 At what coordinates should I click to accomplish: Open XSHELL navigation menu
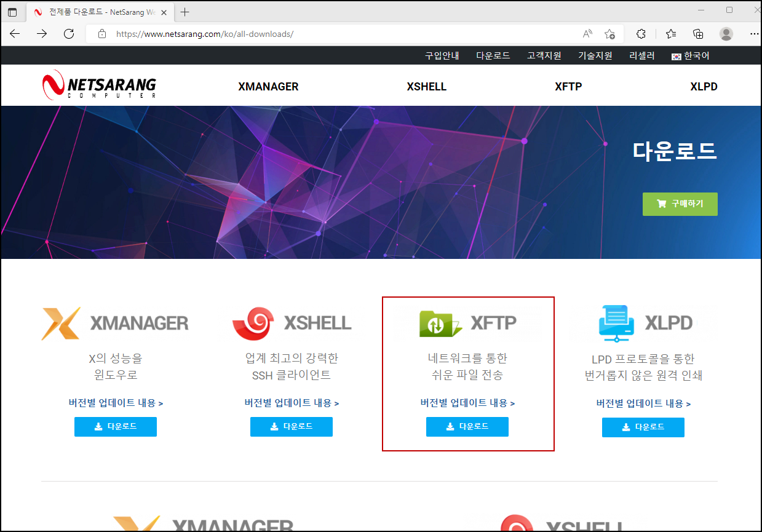point(427,87)
